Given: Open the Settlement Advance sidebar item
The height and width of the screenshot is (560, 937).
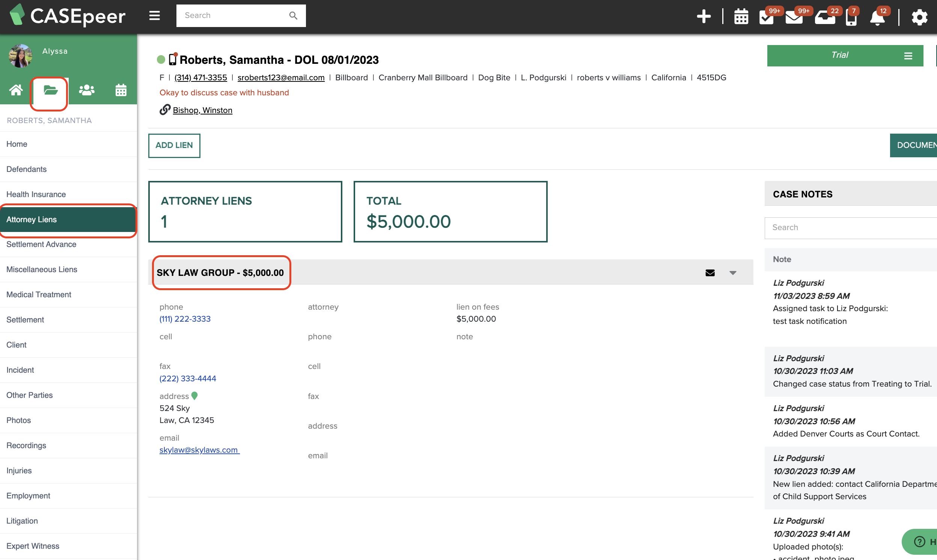Looking at the screenshot, I should coord(68,244).
